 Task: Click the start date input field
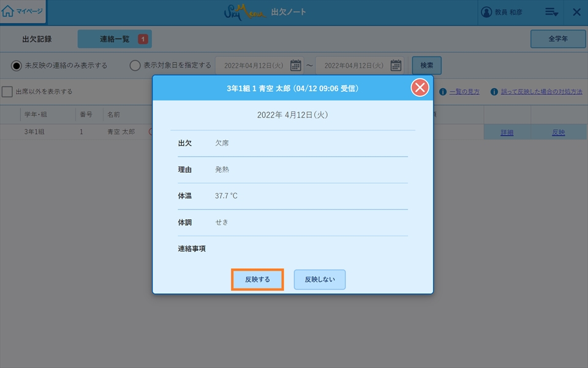tap(252, 66)
